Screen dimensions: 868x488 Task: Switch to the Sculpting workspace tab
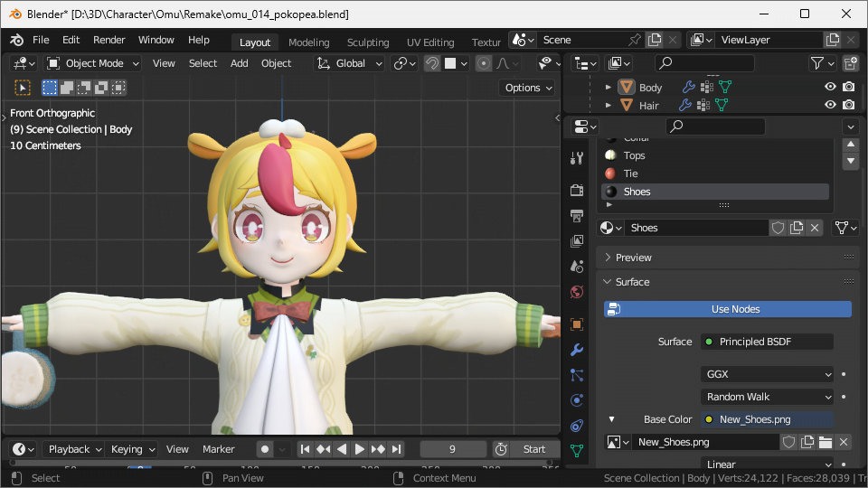pyautogui.click(x=368, y=42)
